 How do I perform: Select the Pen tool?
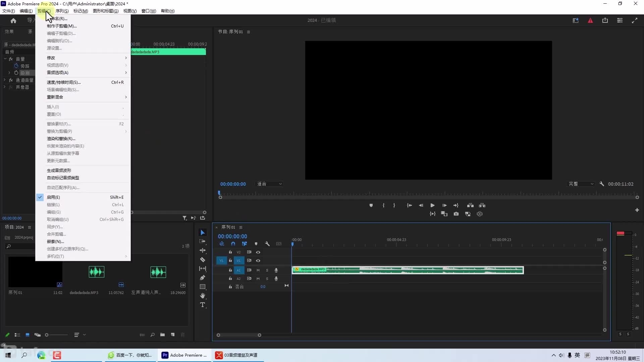(x=203, y=278)
